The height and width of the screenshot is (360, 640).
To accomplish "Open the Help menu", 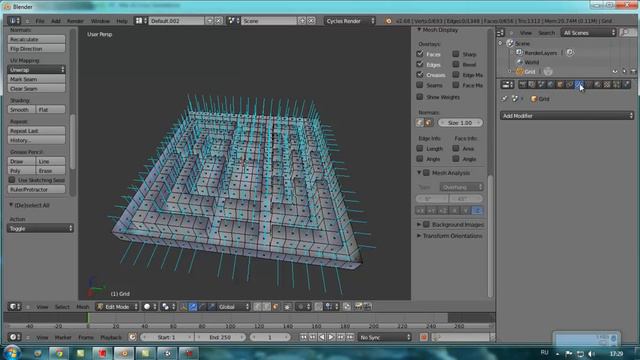I will tap(122, 21).
